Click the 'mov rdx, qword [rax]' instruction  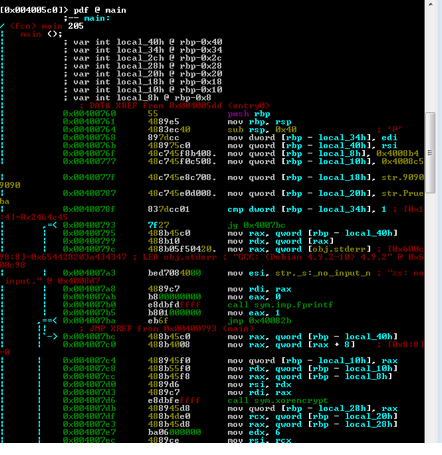(x=281, y=241)
